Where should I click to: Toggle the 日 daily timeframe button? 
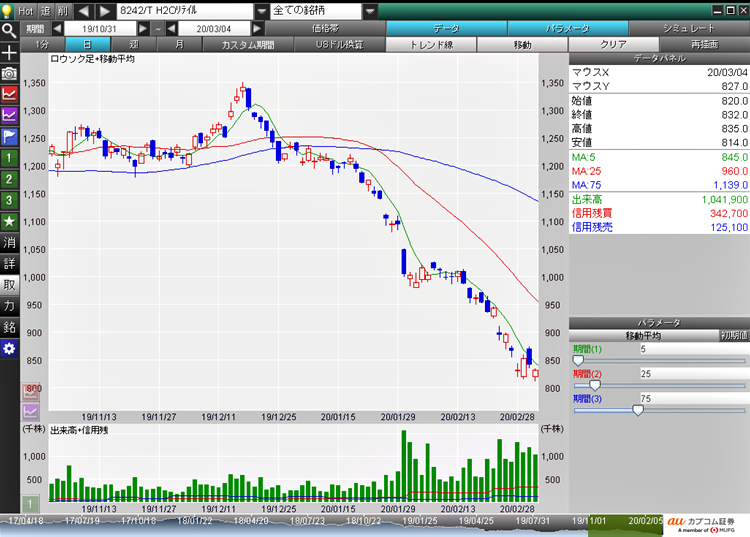88,45
